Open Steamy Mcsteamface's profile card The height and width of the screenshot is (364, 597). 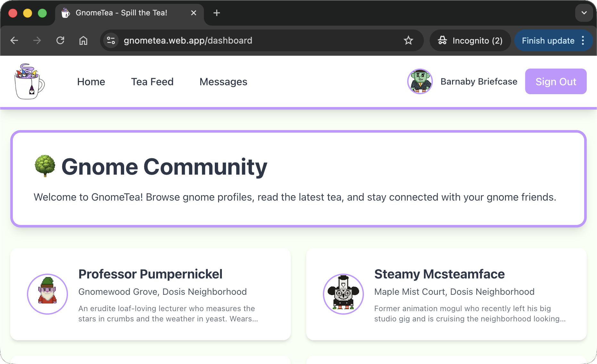(x=446, y=294)
